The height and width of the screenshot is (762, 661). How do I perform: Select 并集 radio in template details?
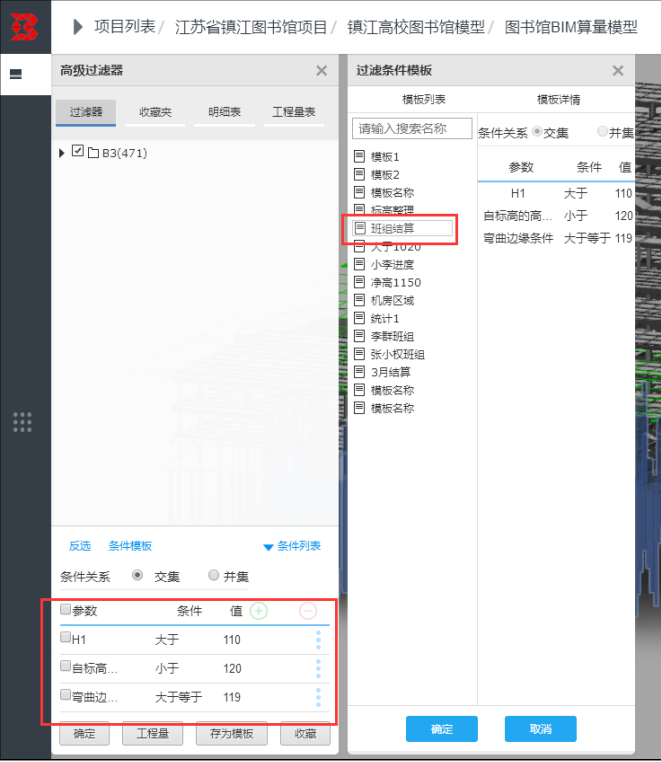pos(603,131)
